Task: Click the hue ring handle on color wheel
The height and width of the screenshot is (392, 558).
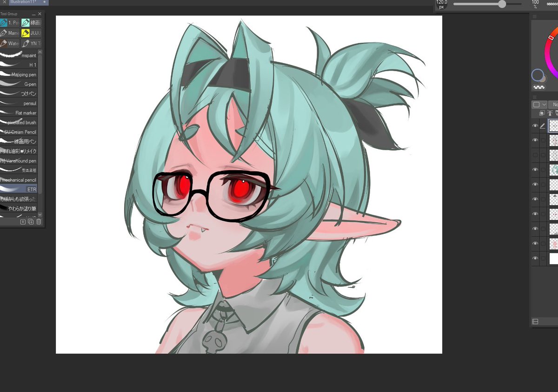Action: [551, 37]
